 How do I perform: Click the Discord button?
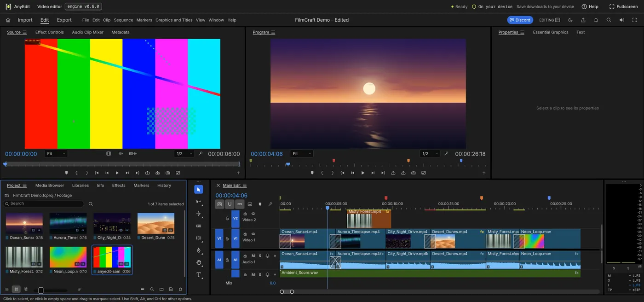point(520,20)
